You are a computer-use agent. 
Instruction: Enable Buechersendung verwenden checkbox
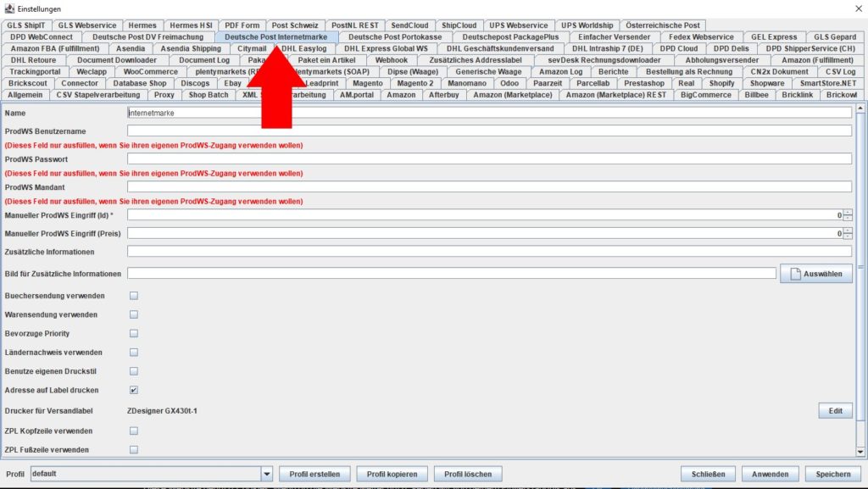click(x=133, y=296)
